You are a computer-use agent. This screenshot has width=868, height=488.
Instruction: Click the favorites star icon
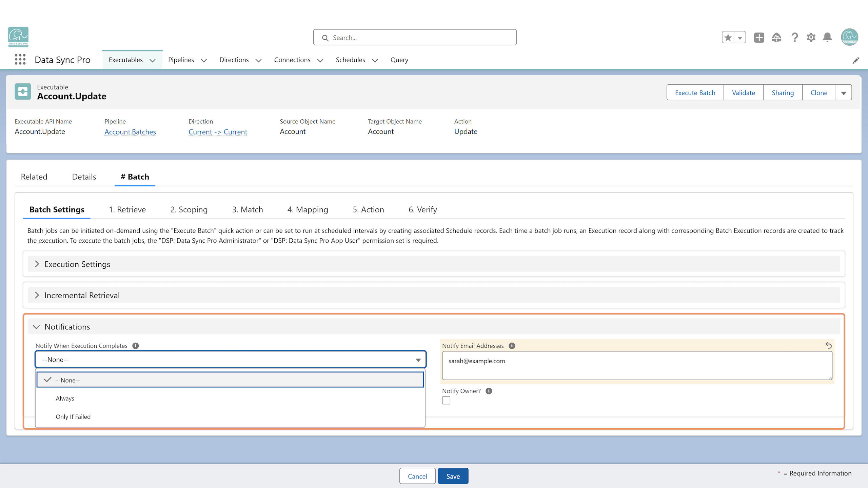(728, 37)
